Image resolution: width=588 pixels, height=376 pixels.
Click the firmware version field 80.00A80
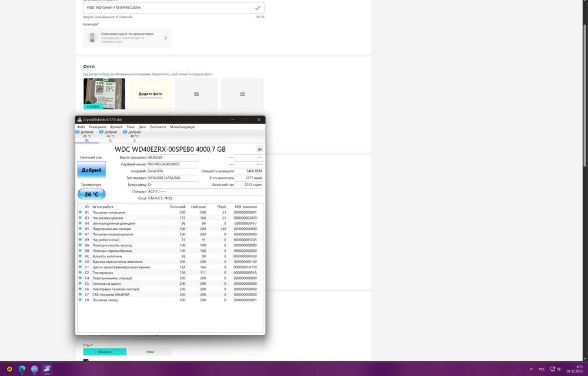(x=173, y=158)
